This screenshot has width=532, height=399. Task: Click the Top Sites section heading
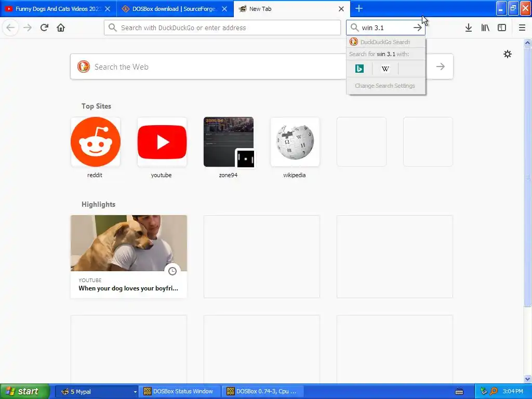tap(96, 106)
